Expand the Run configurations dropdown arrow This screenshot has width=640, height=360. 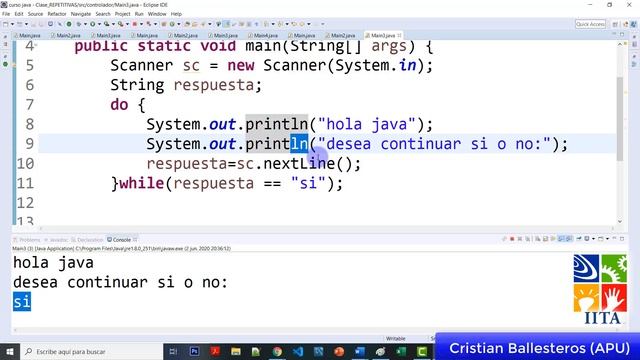click(99, 24)
